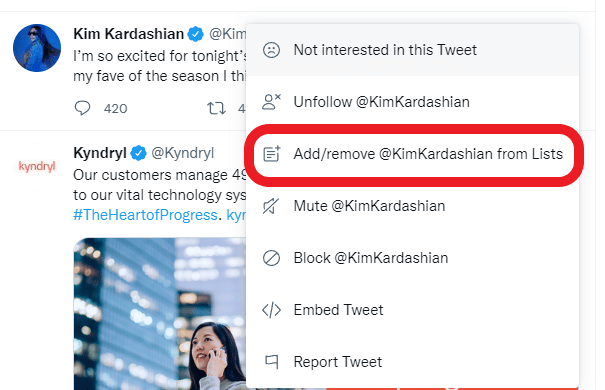Click the block circle icon
Viewport: 605px width, 390px height.
click(x=271, y=258)
